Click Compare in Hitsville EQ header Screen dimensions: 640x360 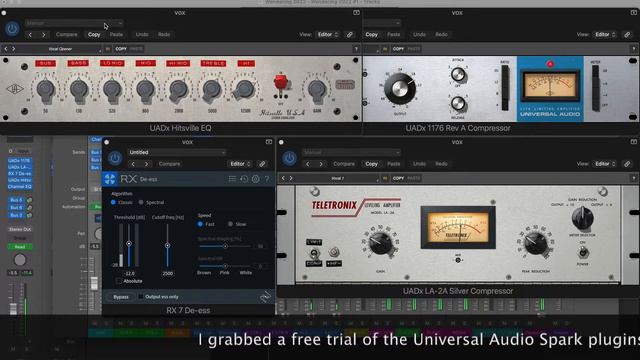tap(67, 35)
